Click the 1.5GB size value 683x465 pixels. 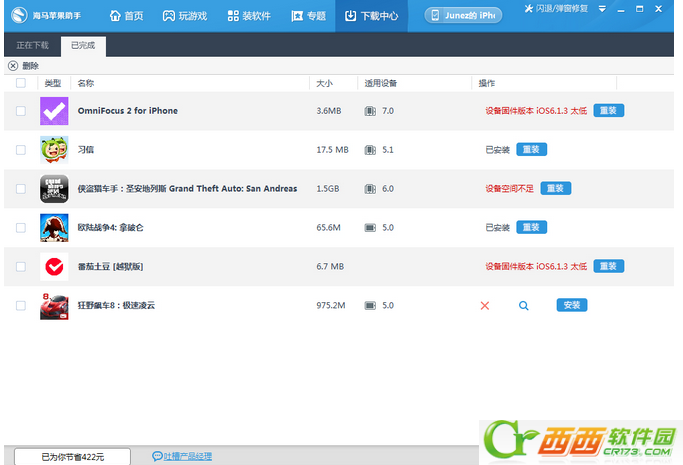coord(328,189)
